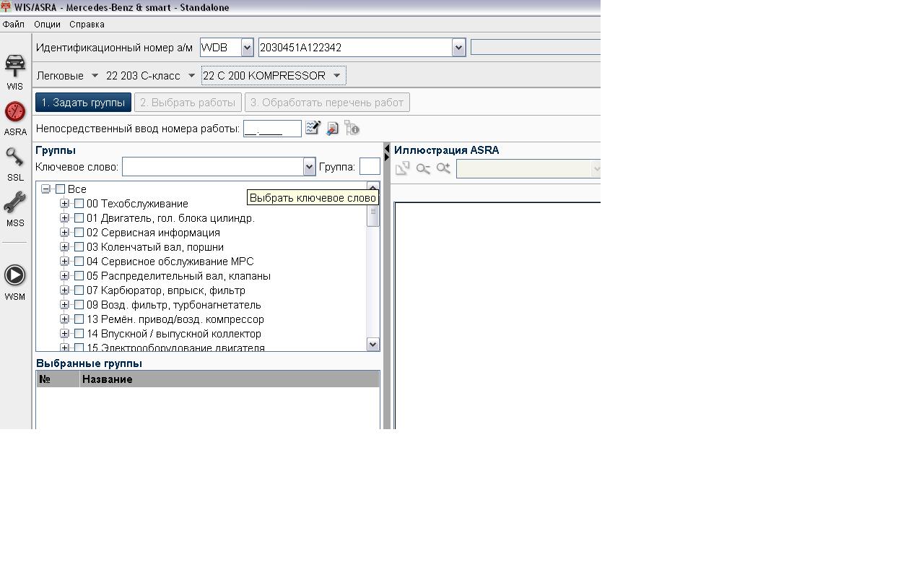Check '04 Сервисное обслуживание МРС' checkbox

pos(79,262)
